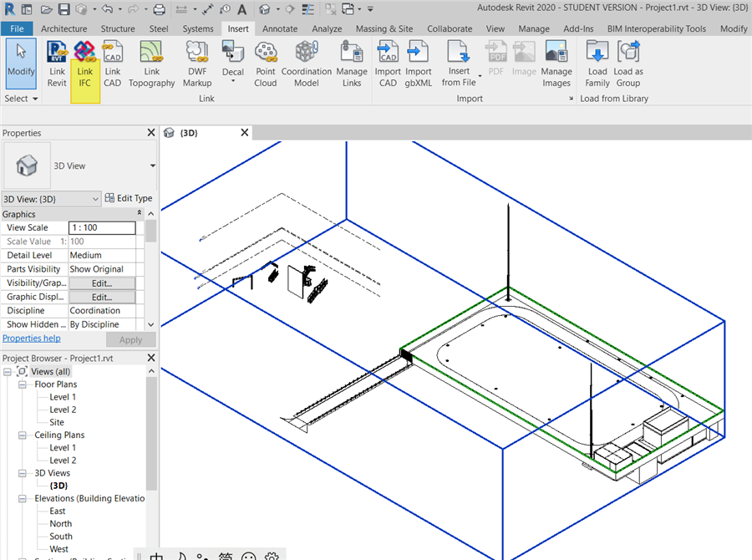Collapse the Graphics properties group
The width and height of the screenshot is (752, 560).
(x=140, y=212)
